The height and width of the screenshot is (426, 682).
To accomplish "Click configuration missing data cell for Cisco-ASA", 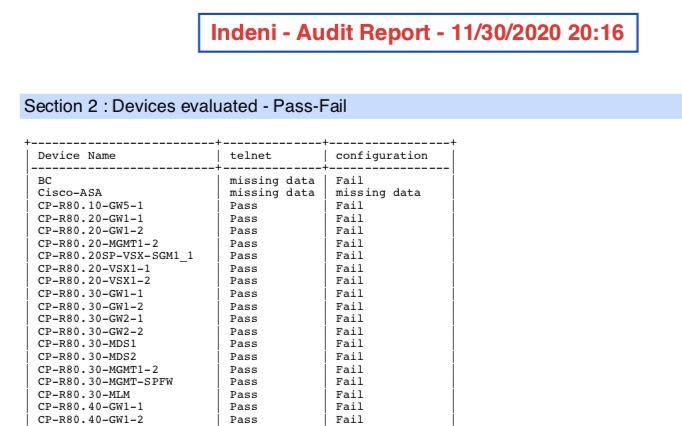I will [x=378, y=193].
